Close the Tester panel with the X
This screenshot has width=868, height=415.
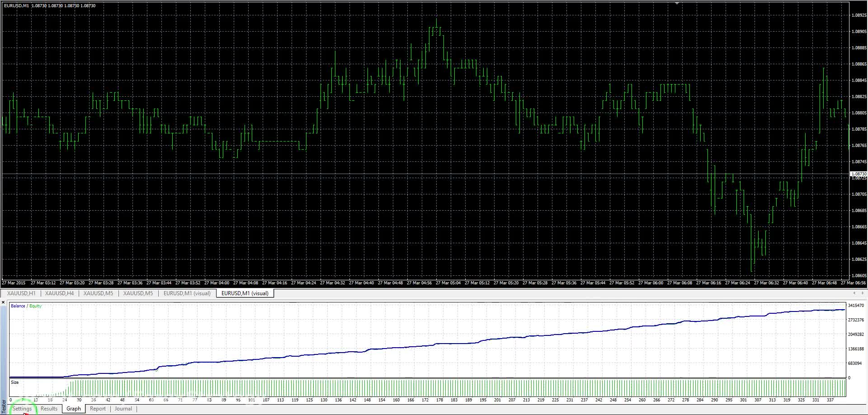[x=4, y=302]
